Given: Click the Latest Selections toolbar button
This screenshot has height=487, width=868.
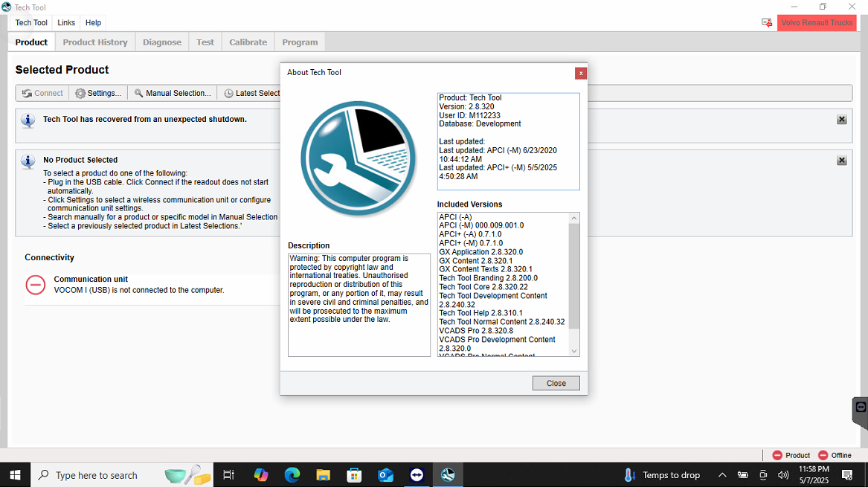Looking at the screenshot, I should click(252, 93).
